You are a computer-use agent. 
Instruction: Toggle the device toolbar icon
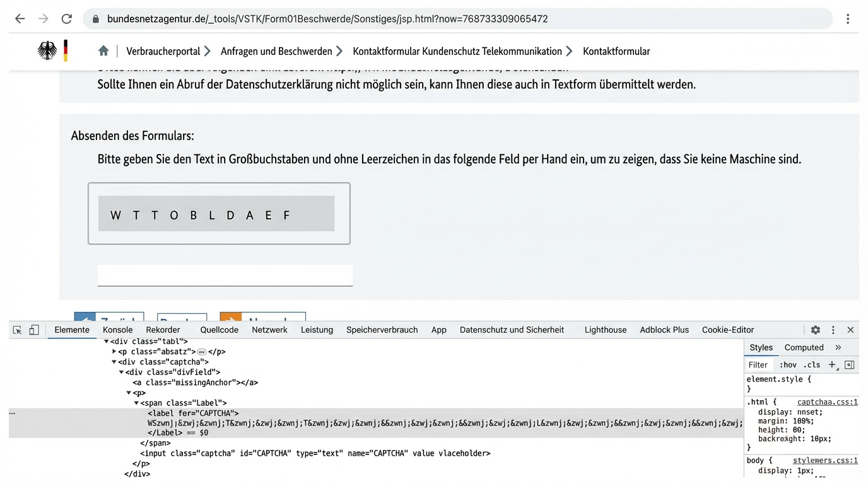[x=34, y=330]
